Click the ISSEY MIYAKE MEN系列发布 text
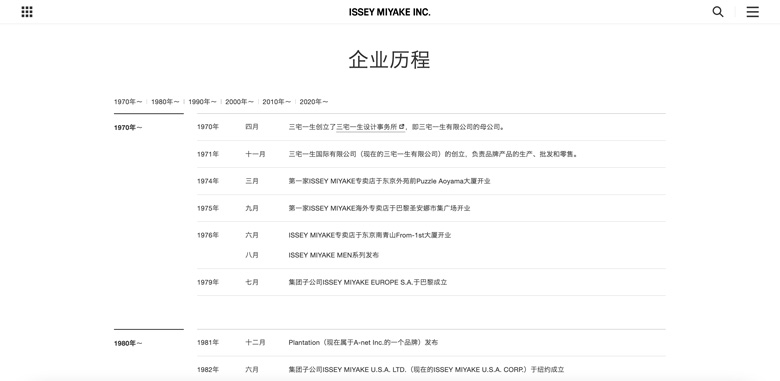Screen dimensions: 780x381 coord(333,255)
